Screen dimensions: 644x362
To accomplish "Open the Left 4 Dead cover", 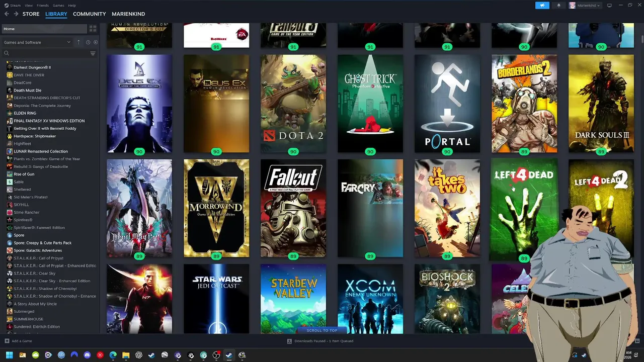I will point(524,208).
